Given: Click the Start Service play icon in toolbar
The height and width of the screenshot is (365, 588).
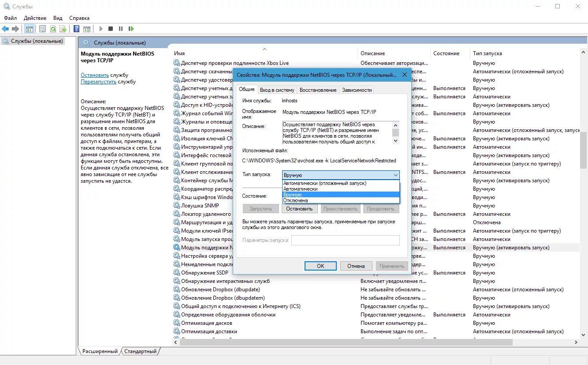Looking at the screenshot, I should [x=101, y=29].
